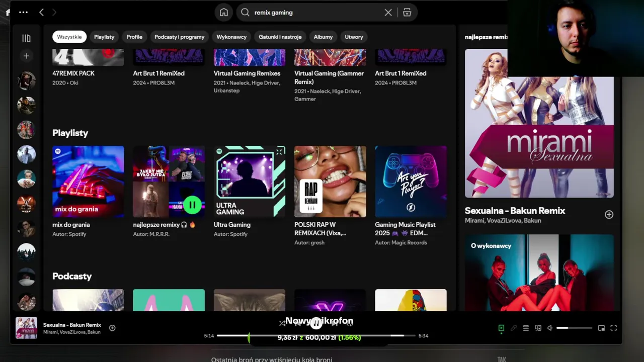Open the Home page icon
The image size is (644, 362).
pos(224,13)
